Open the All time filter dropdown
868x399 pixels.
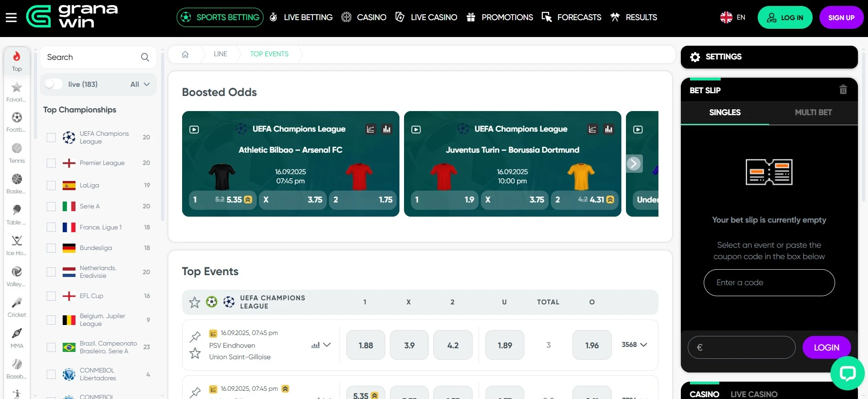140,85
